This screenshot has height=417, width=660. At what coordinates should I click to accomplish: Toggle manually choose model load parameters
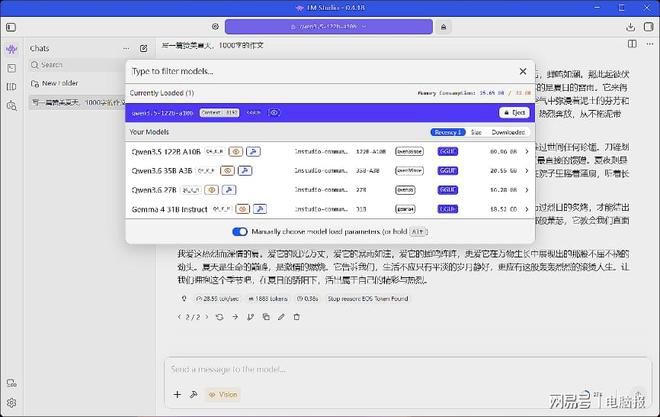click(240, 231)
